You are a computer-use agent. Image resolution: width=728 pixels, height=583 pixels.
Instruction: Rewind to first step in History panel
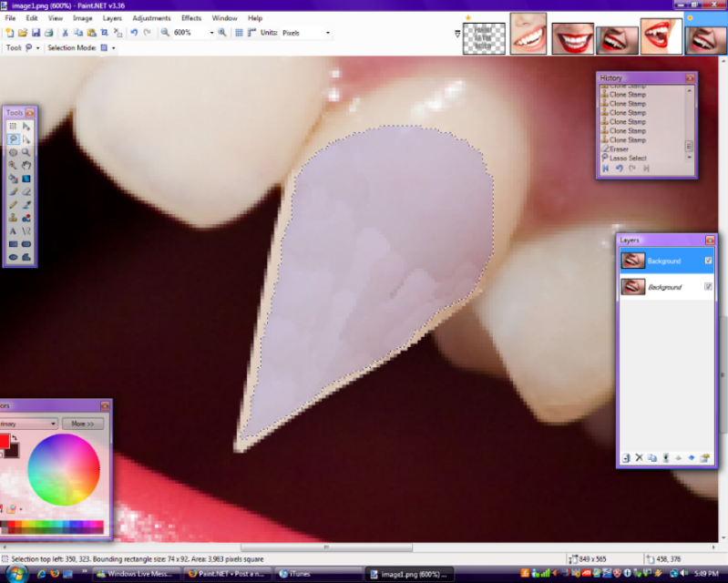605,169
